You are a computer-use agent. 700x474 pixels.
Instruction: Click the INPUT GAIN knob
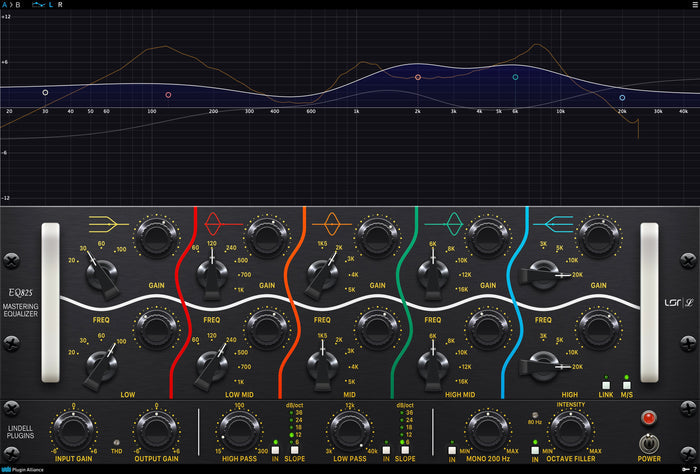pos(74,430)
